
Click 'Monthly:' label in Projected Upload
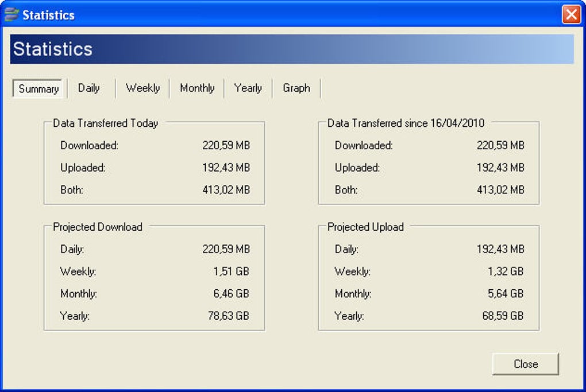[x=353, y=294]
